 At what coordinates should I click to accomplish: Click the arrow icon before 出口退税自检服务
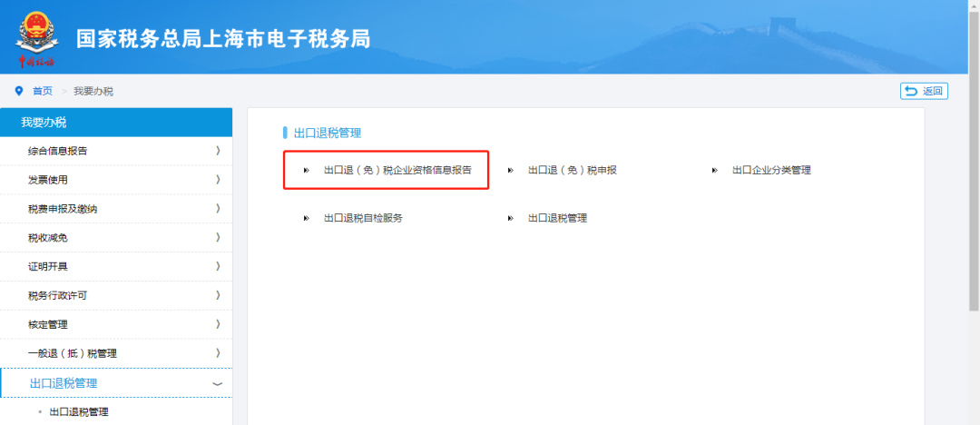coord(307,219)
